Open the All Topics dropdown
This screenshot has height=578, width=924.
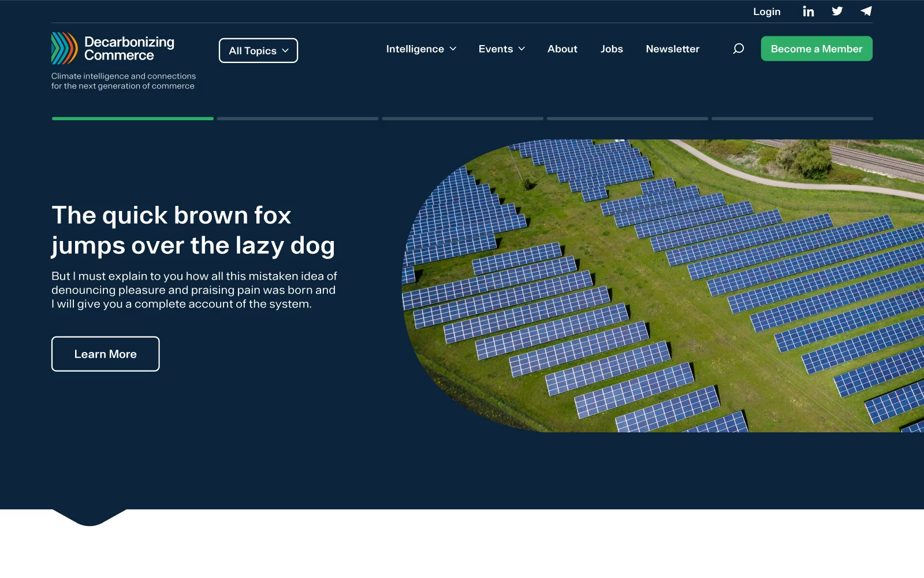(x=258, y=50)
